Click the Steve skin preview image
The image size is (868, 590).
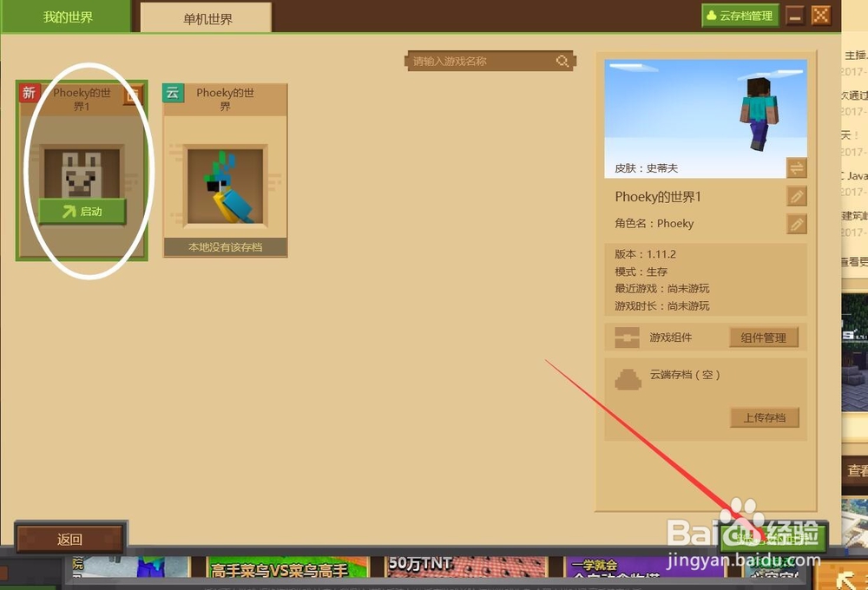(705, 119)
